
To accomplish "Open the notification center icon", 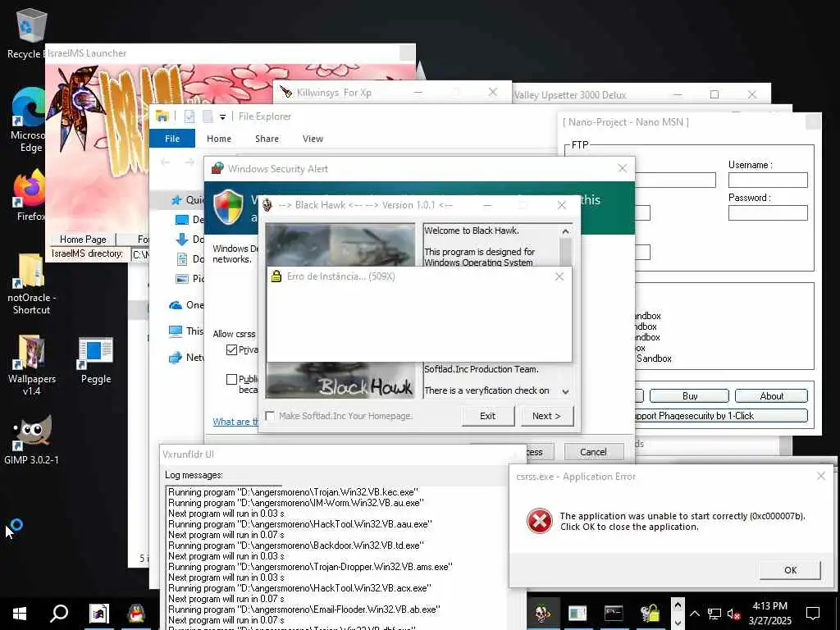I will pos(813,614).
